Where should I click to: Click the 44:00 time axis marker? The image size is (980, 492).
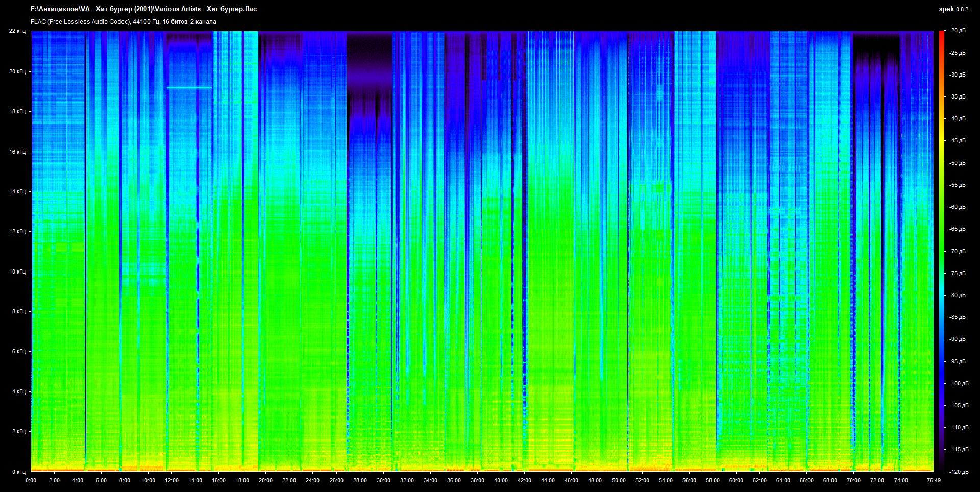tap(548, 480)
